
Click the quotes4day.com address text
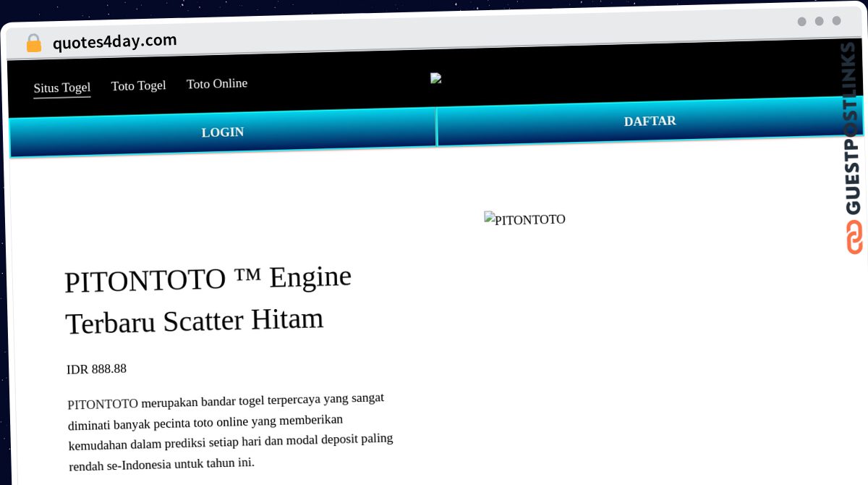[114, 41]
